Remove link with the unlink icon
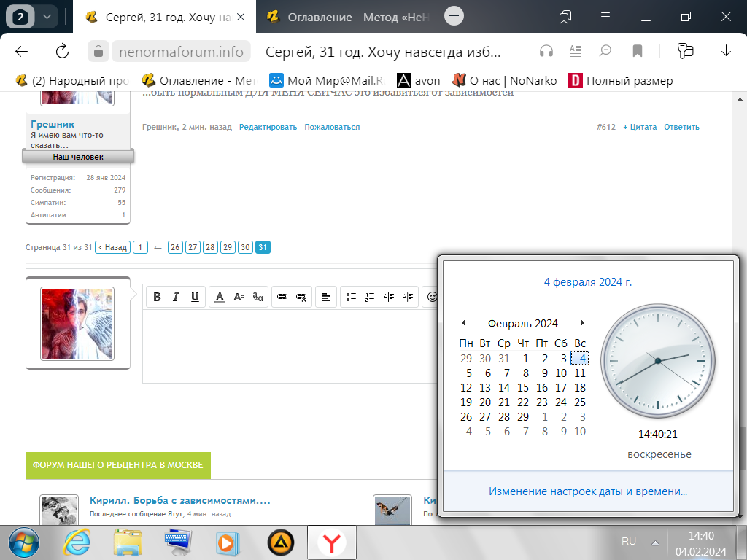This screenshot has width=747, height=560. coord(301,297)
